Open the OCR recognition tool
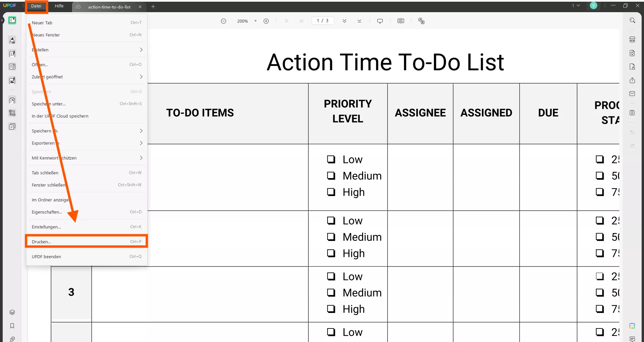Image resolution: width=644 pixels, height=342 pixels. click(632, 40)
